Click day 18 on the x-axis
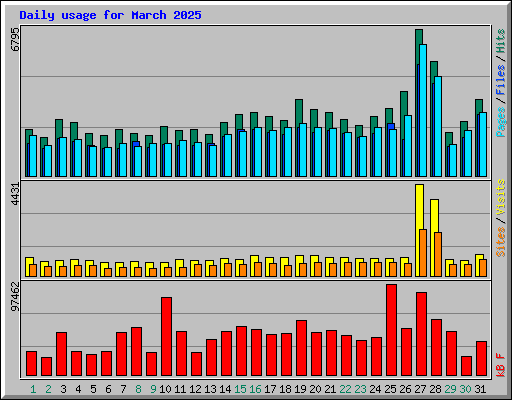 tap(285, 389)
